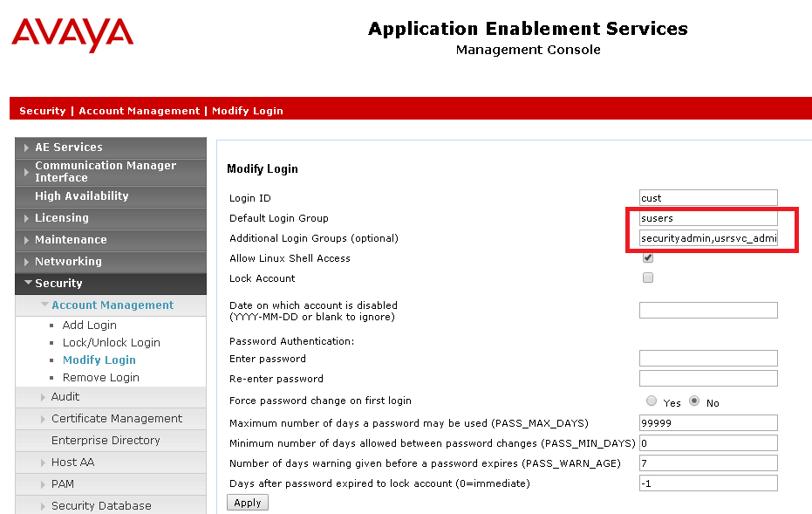
Task: Click the PASS_MAX_DAYS field
Action: tap(708, 422)
